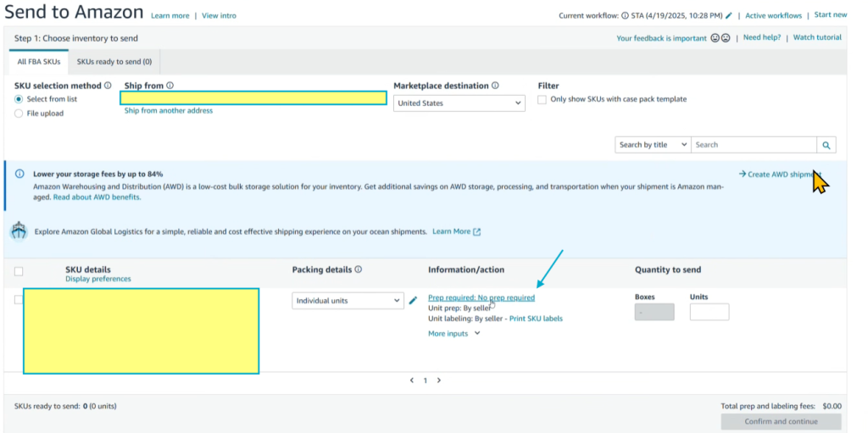Switch to SKUs ready to send tab
The height and width of the screenshot is (433, 868).
click(114, 62)
